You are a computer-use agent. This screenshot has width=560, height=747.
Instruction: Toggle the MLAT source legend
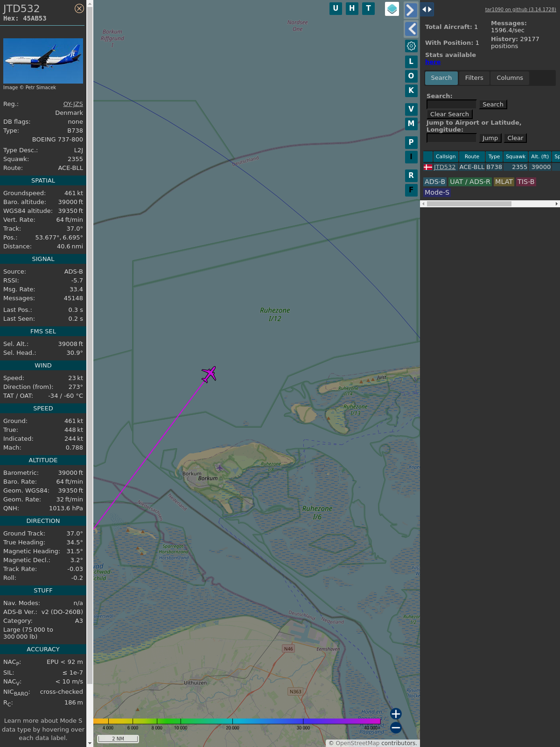[504, 182]
